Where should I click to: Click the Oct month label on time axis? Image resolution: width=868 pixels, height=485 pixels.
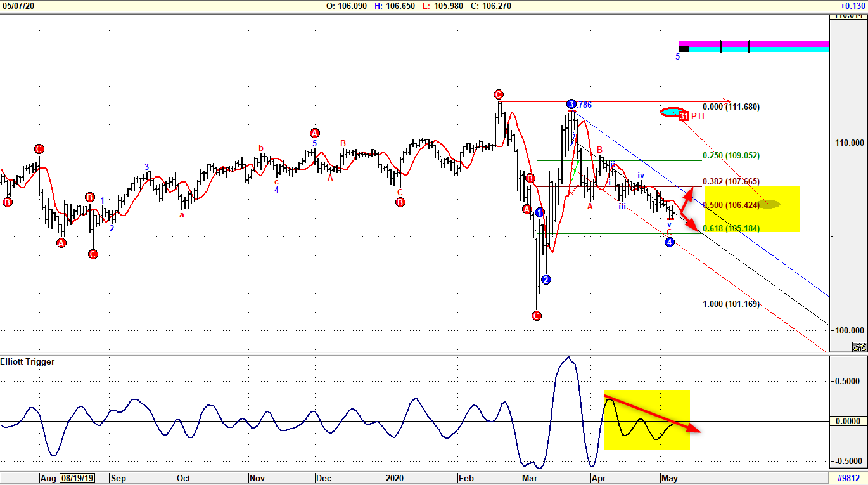click(184, 478)
